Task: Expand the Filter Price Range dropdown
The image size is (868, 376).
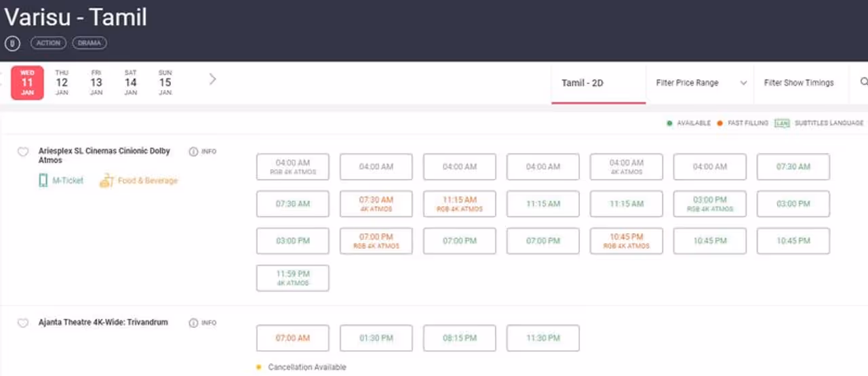Action: 701,83
